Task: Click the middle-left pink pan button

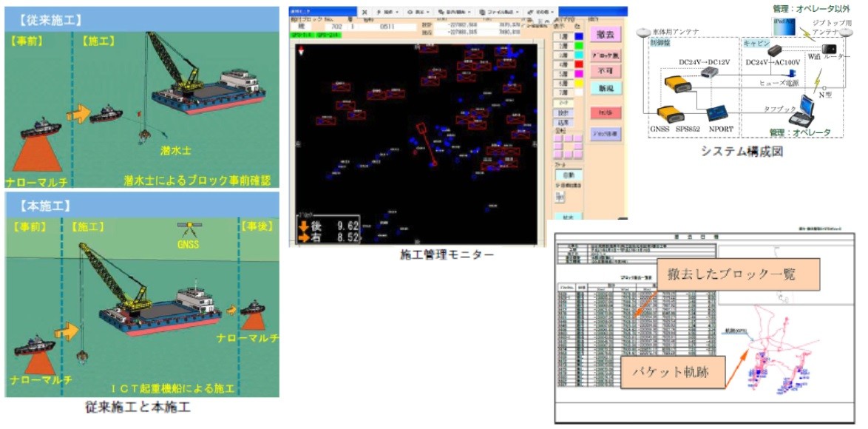Action: pyautogui.click(x=558, y=146)
